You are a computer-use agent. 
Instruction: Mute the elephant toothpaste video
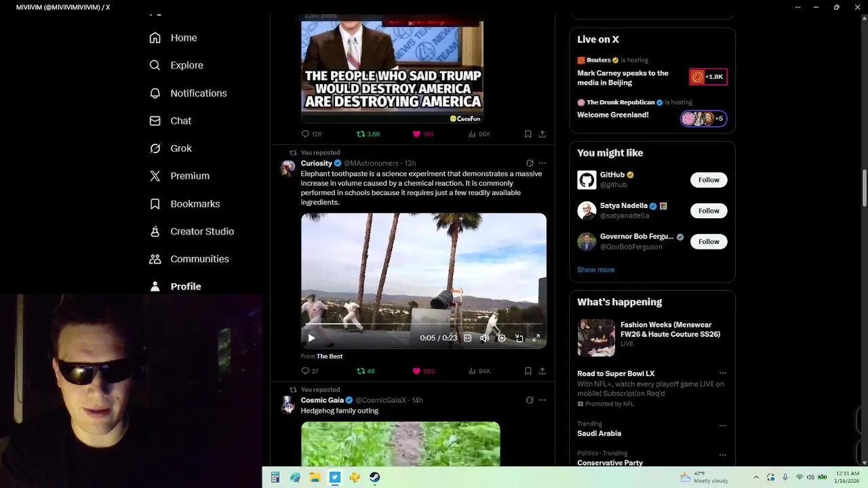tap(484, 338)
